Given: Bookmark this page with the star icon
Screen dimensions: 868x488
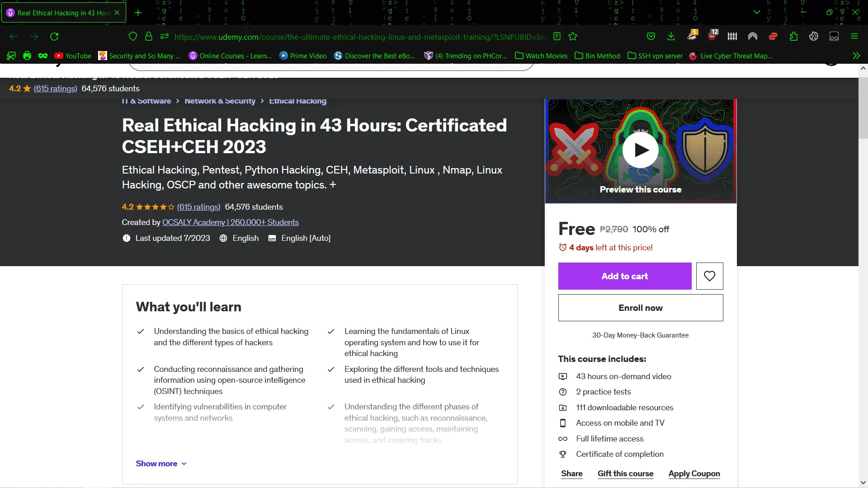Looking at the screenshot, I should (x=573, y=37).
